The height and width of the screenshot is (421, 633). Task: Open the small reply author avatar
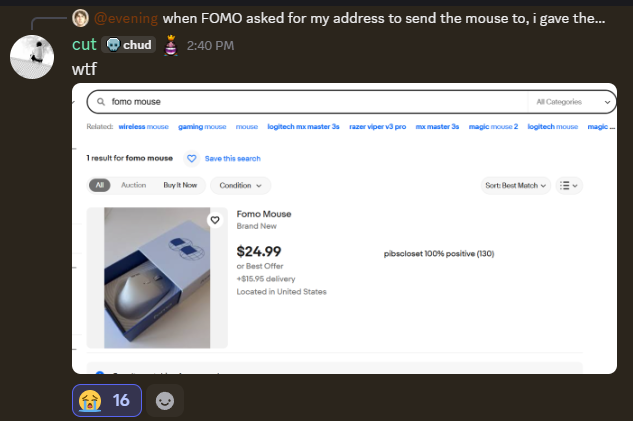pyautogui.click(x=80, y=18)
